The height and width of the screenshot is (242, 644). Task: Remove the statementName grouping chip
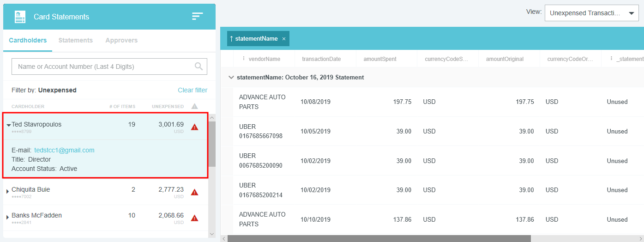coord(284,39)
